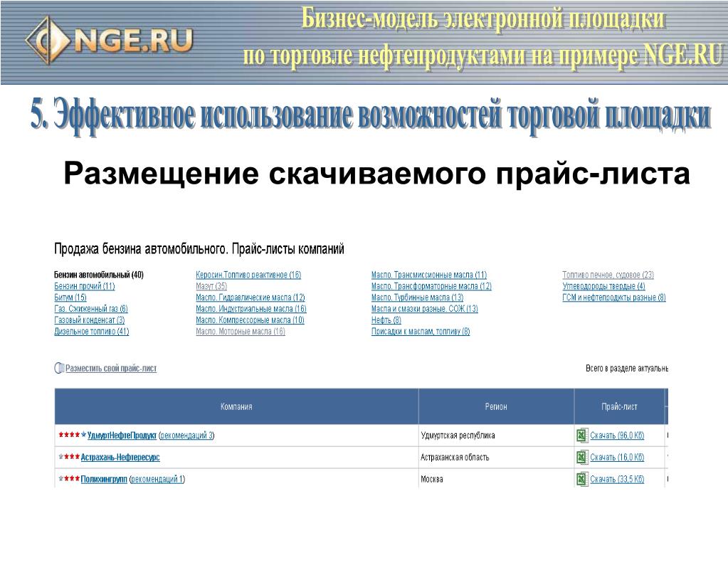Open Дизельное топливо (41) category
Image resolution: width=728 pixels, height=580 pixels.
tap(92, 332)
